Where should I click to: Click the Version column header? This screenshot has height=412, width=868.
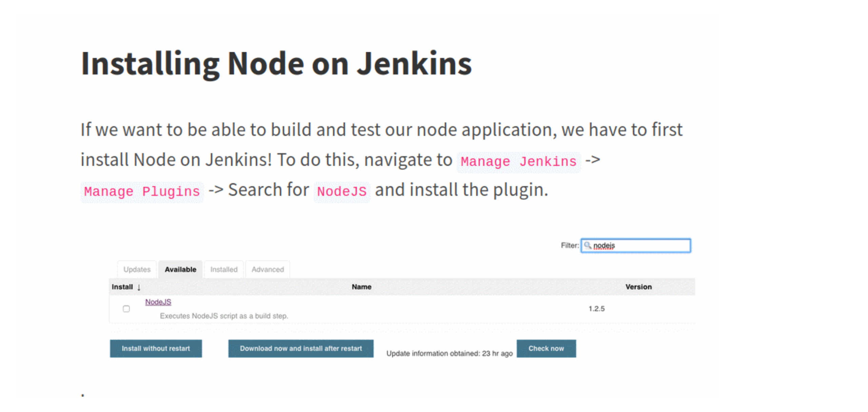pos(638,287)
